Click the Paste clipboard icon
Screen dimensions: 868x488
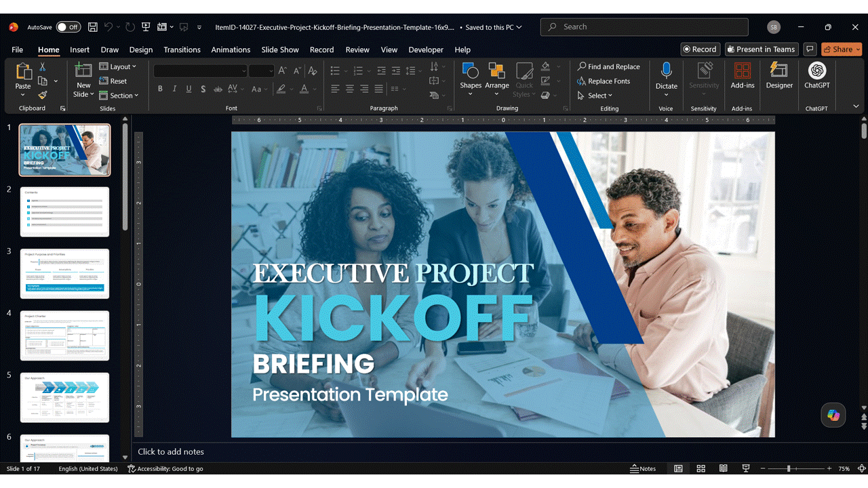23,72
